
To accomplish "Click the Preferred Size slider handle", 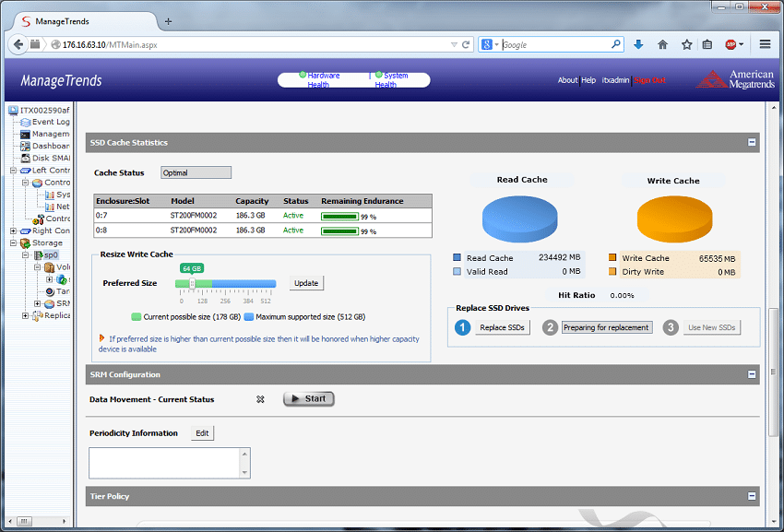I will 192,283.
